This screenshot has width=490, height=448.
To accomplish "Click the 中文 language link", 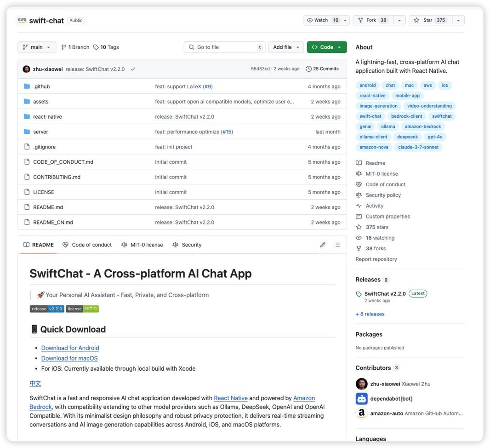I will [x=35, y=383].
